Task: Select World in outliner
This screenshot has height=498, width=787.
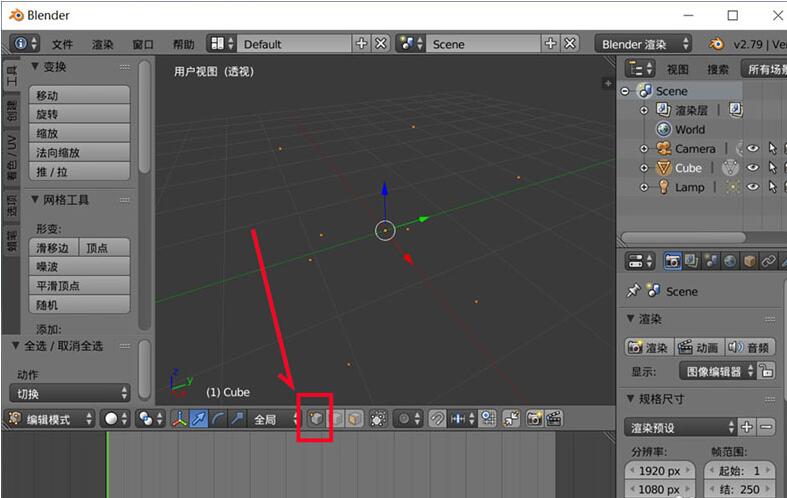Action: point(690,130)
